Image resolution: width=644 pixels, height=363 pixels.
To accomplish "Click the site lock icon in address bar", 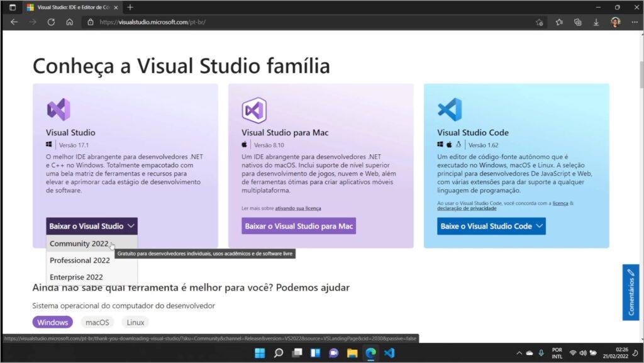I will [x=91, y=22].
